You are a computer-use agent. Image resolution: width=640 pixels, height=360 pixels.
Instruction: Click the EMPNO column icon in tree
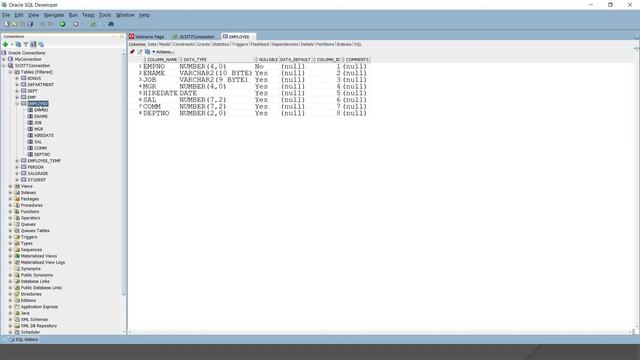30,110
